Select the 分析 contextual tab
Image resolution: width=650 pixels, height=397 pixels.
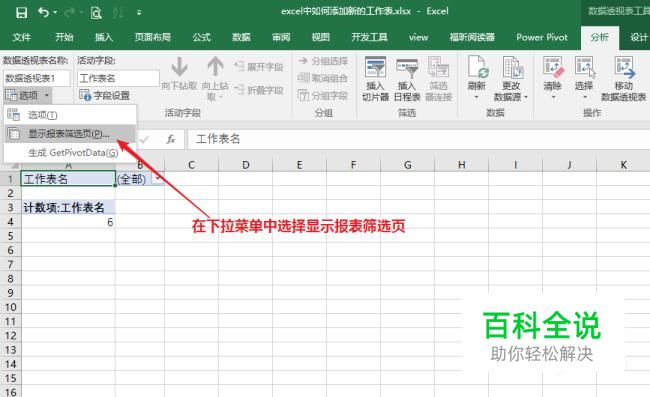pyautogui.click(x=599, y=37)
